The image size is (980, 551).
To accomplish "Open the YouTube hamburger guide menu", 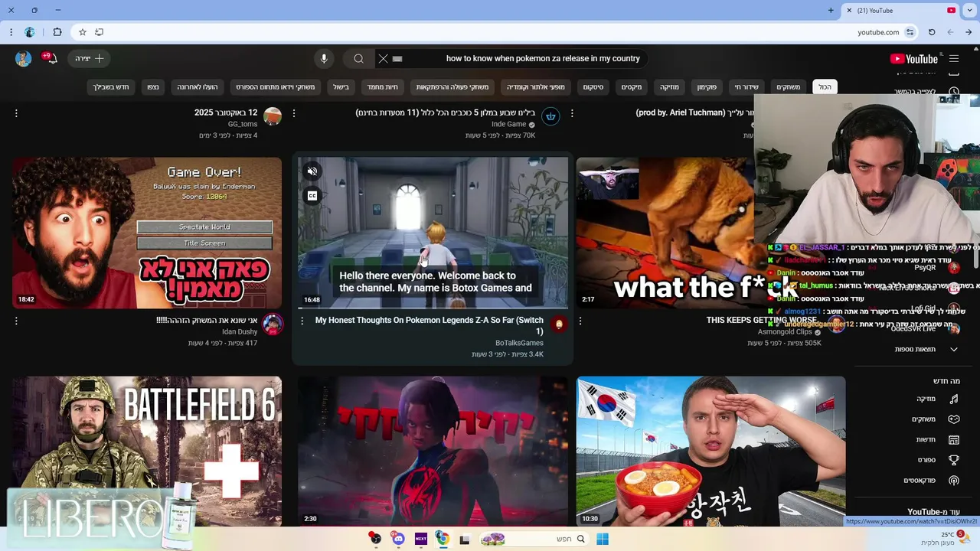I will [x=954, y=59].
